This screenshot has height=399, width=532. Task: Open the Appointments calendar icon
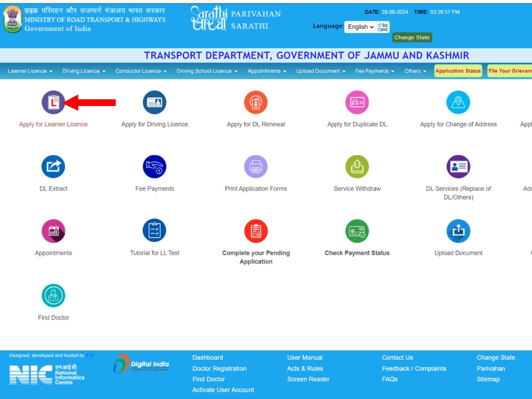pyautogui.click(x=53, y=231)
